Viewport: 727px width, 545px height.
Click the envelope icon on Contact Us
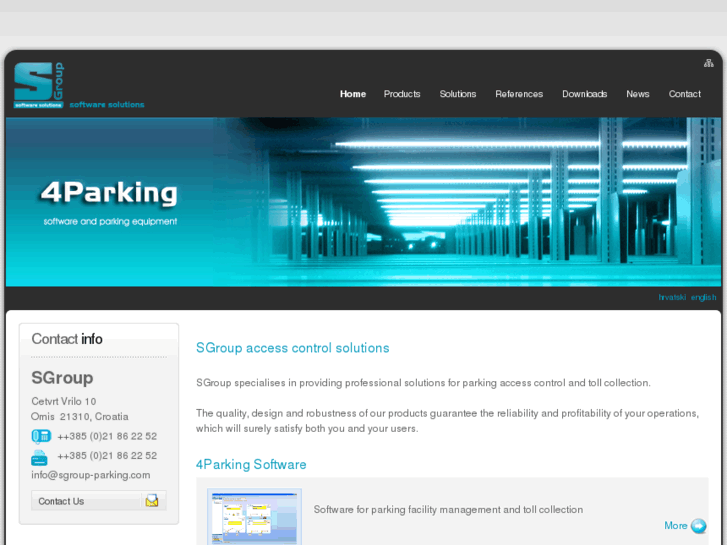point(152,501)
